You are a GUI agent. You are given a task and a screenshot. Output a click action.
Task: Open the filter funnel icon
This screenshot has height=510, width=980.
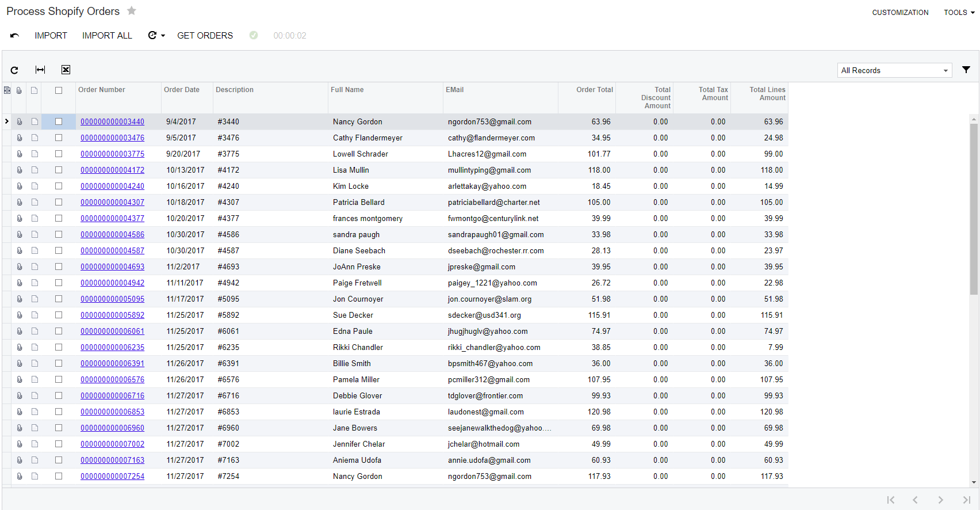pyautogui.click(x=966, y=70)
